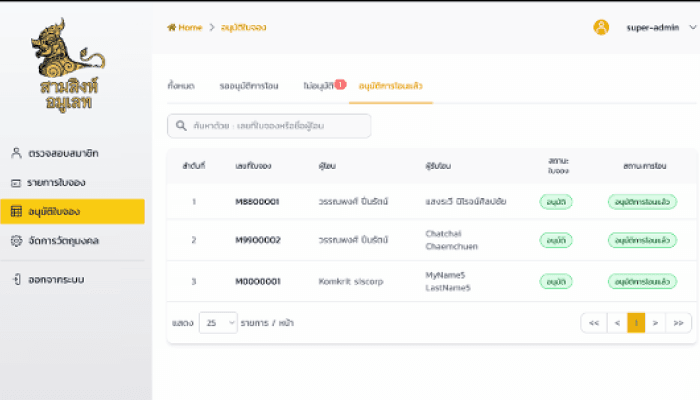The image size is (700, 400).
Task: Expand the 25 rows-per-page dropdown
Action: tap(218, 323)
